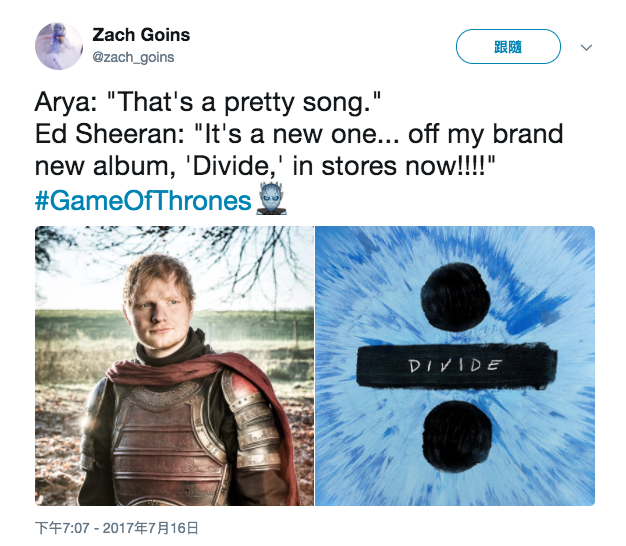Click the 下午7:07 time text
Screen dimensions: 626x546
tap(62, 528)
